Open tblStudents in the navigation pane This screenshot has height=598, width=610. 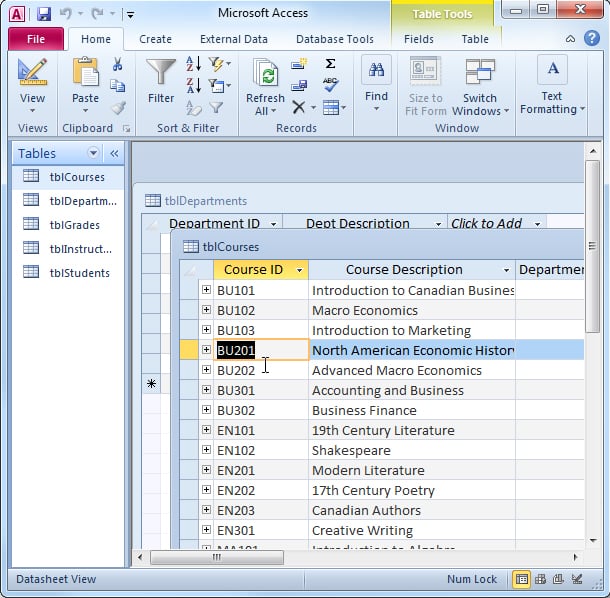point(68,273)
